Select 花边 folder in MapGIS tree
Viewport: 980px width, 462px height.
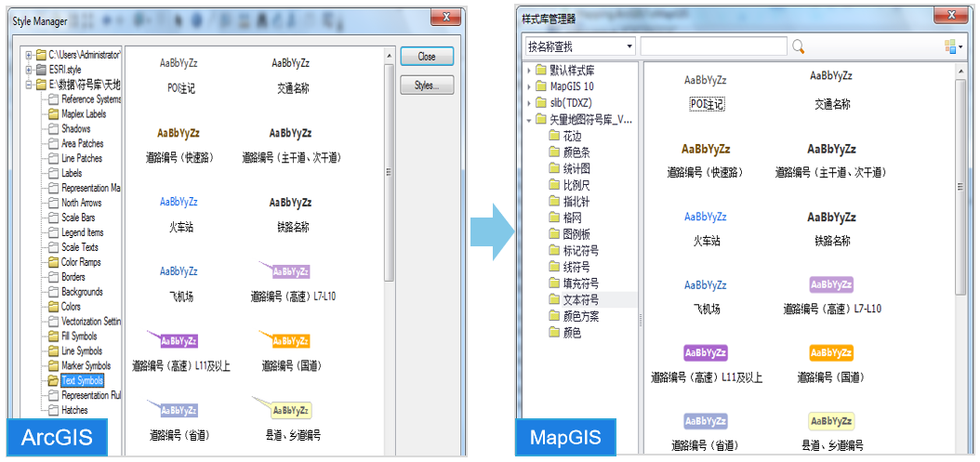point(565,136)
